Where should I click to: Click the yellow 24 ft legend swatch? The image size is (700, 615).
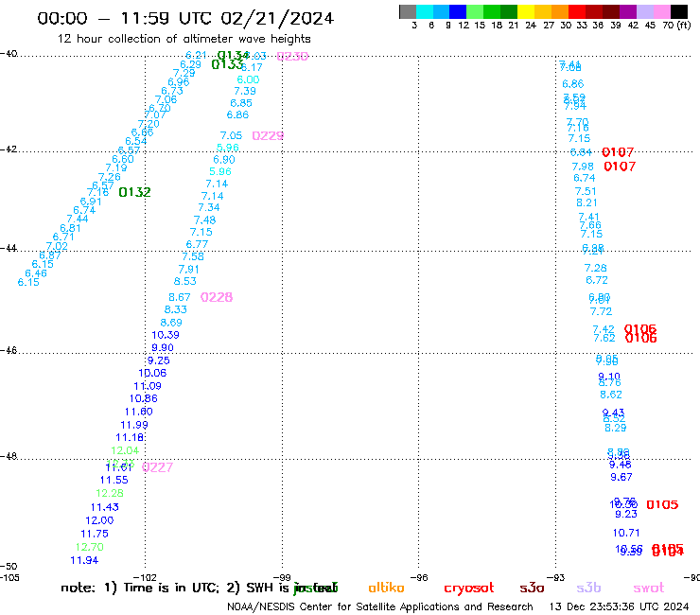[526, 11]
